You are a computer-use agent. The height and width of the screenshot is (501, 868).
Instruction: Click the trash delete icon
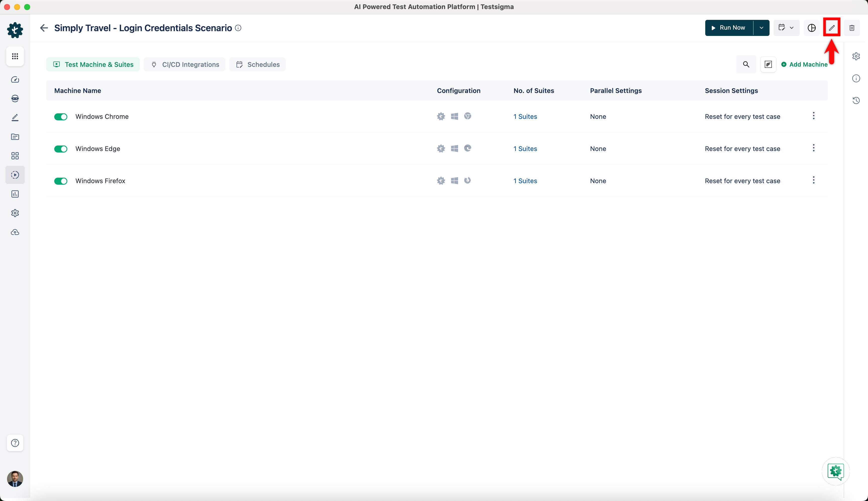pyautogui.click(x=851, y=28)
